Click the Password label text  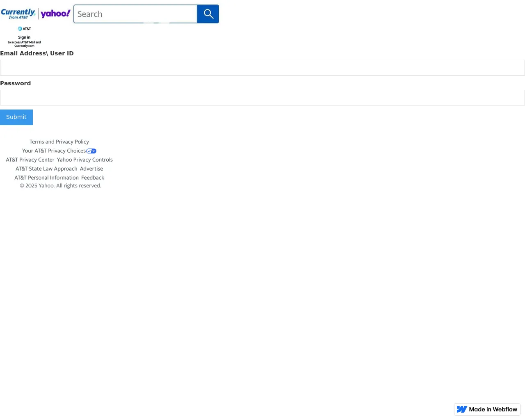click(x=16, y=83)
